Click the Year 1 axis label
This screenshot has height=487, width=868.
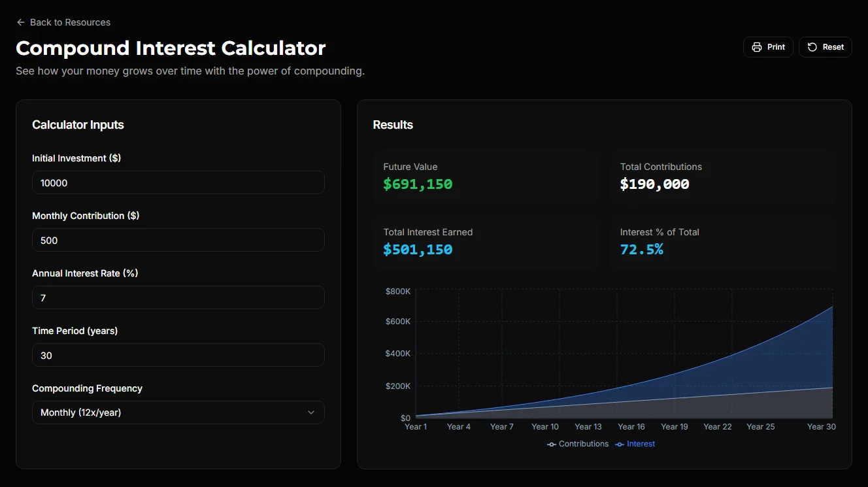coord(416,427)
